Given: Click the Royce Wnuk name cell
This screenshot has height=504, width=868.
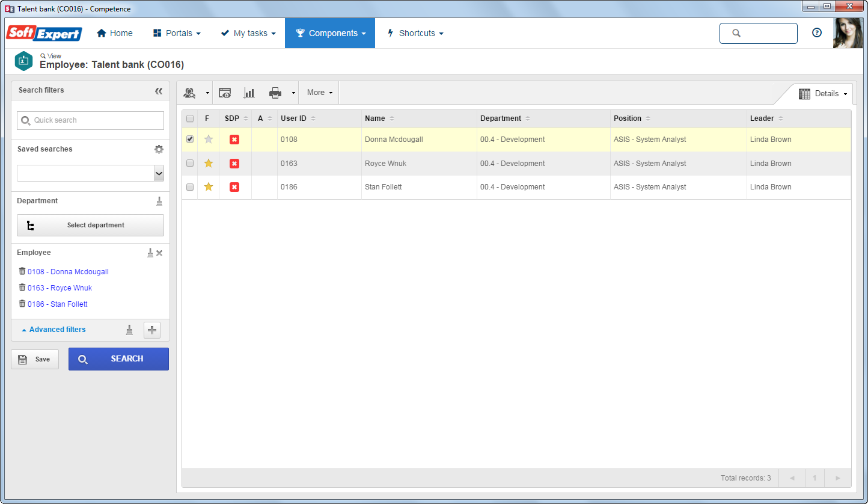Looking at the screenshot, I should 419,164.
